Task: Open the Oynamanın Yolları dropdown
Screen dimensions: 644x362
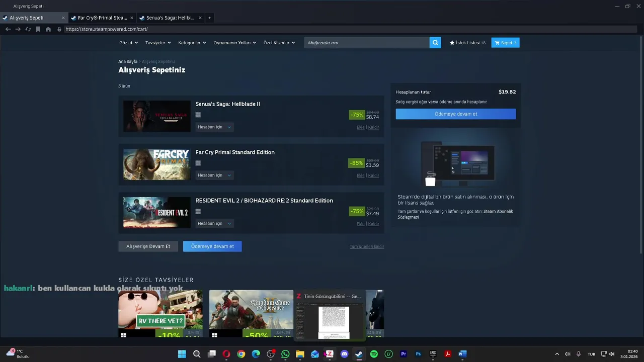Action: pos(234,43)
